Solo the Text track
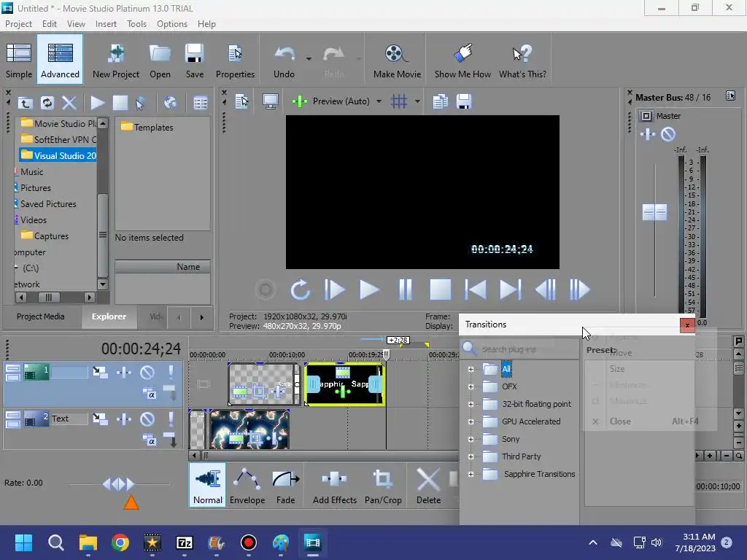This screenshot has height=560, width=747. 171,419
